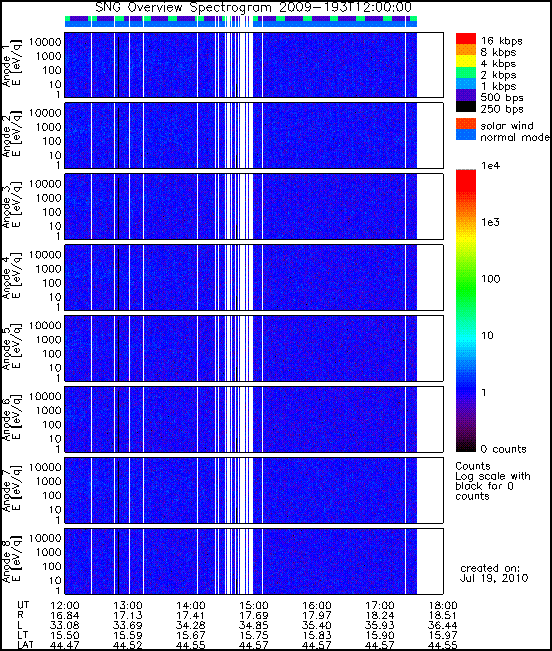
Task: Click the yellow 4 kbps legend swatch
Action: click(466, 61)
